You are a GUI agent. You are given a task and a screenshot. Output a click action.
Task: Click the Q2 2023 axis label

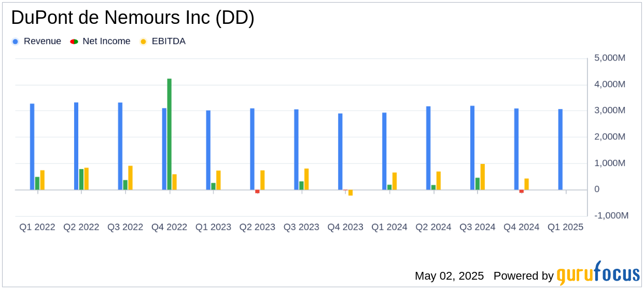(x=257, y=227)
